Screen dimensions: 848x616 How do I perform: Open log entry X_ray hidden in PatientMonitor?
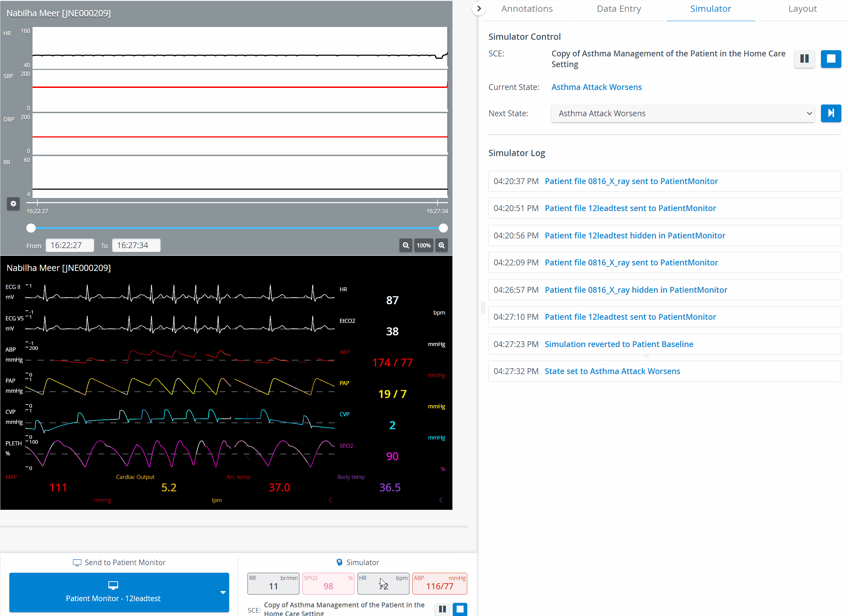[x=665, y=290]
